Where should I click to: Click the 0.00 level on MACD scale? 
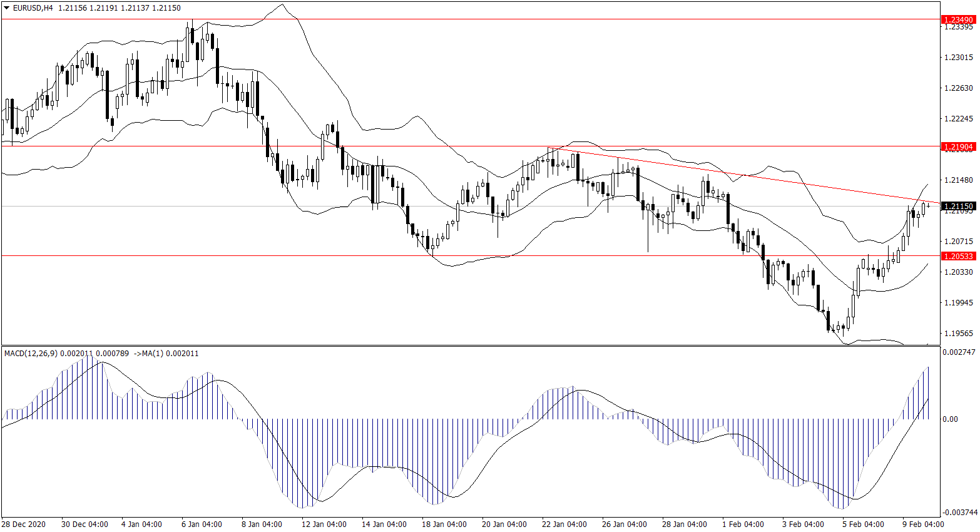click(950, 419)
